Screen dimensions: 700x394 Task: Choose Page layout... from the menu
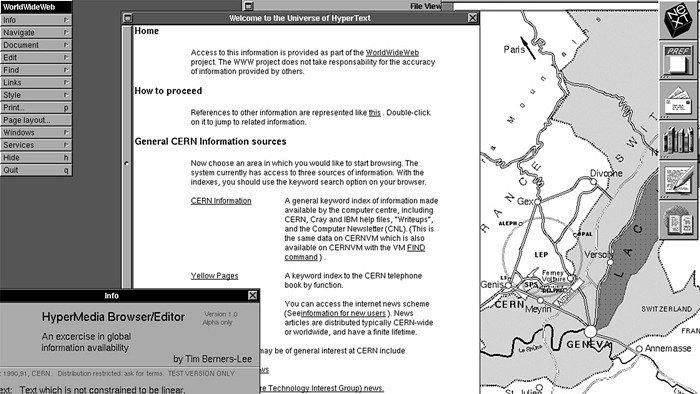[36, 120]
